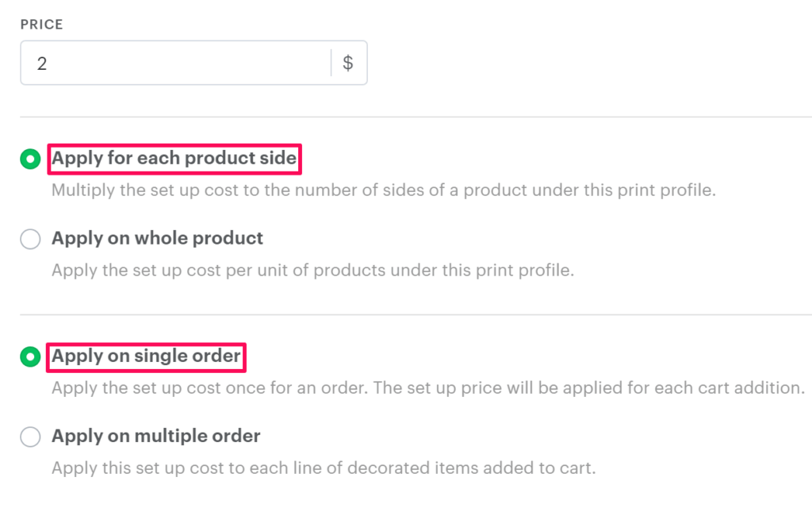Choose the 'Apply on whole product' radio circle

30,239
